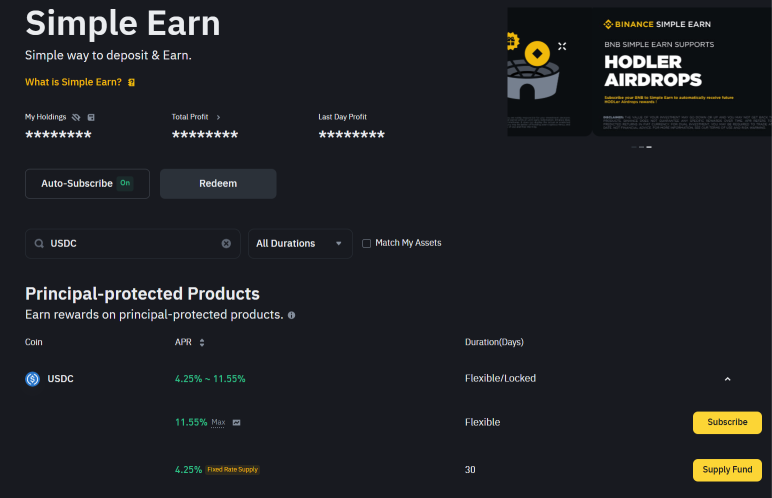Open the All Durations dropdown
This screenshot has height=498, width=772.
(x=300, y=243)
